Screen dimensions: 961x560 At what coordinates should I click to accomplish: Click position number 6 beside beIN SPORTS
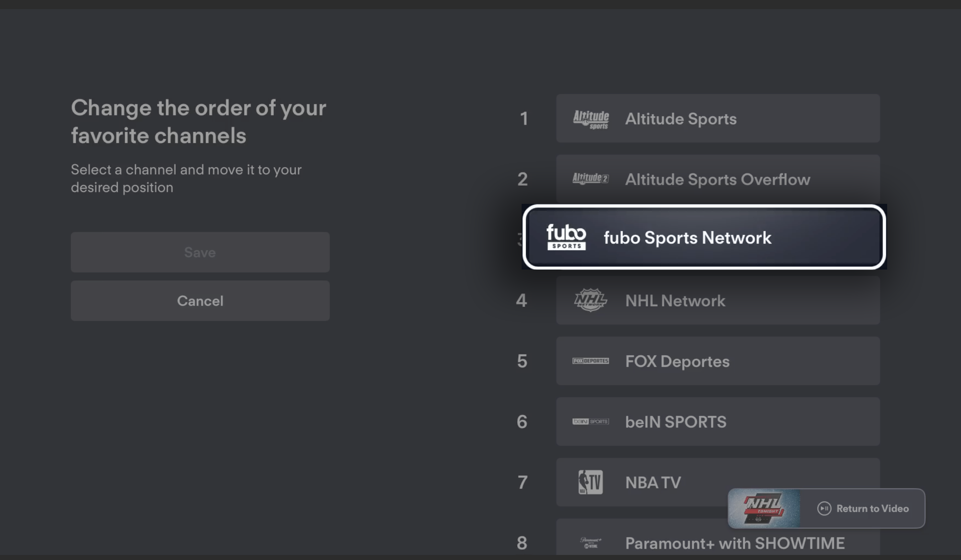click(522, 421)
